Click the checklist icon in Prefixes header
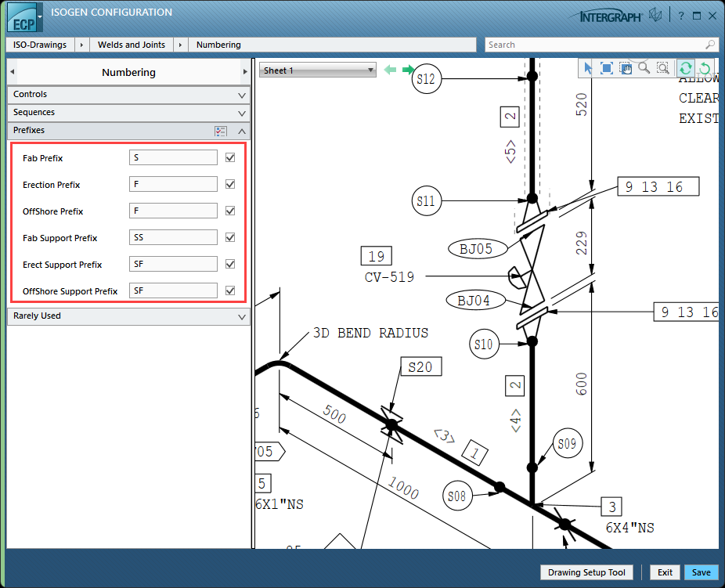The height and width of the screenshot is (588, 725). 221,132
